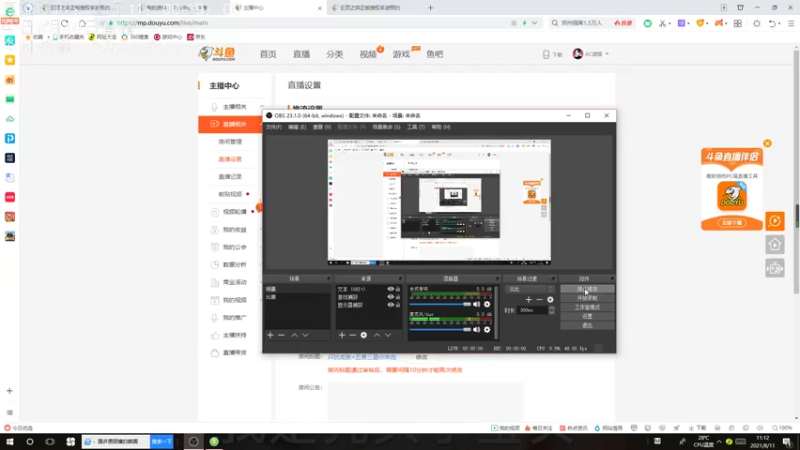
Task: Click the orange play-circle floating icon
Action: pos(775,221)
